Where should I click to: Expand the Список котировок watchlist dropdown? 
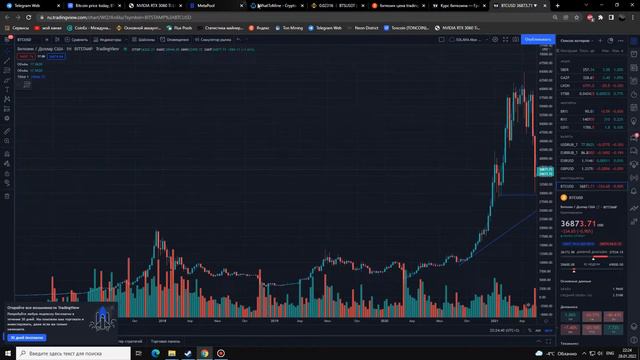[576, 41]
